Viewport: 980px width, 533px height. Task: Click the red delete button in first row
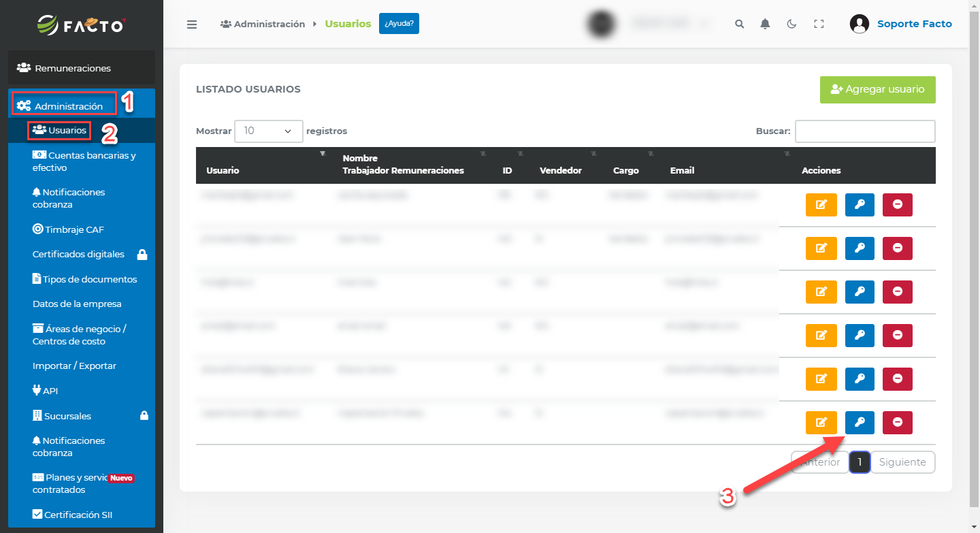coord(898,205)
